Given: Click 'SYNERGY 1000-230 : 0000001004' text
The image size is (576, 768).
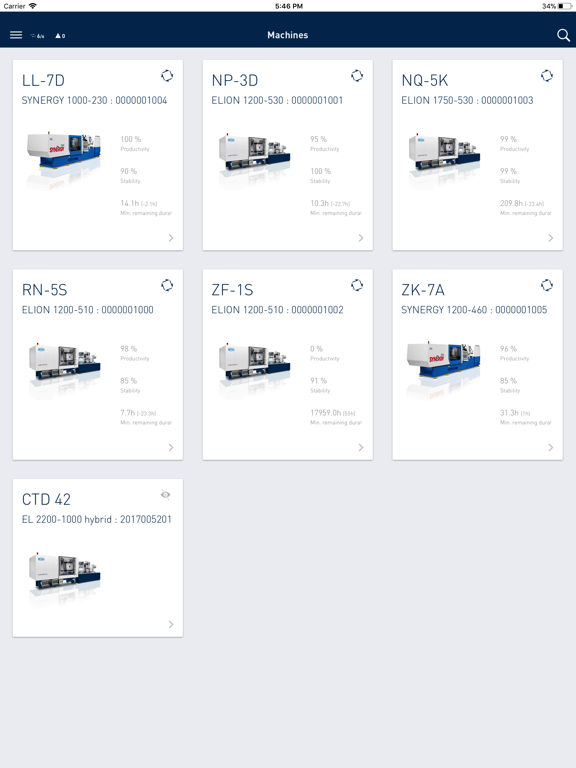Looking at the screenshot, I should tap(94, 100).
